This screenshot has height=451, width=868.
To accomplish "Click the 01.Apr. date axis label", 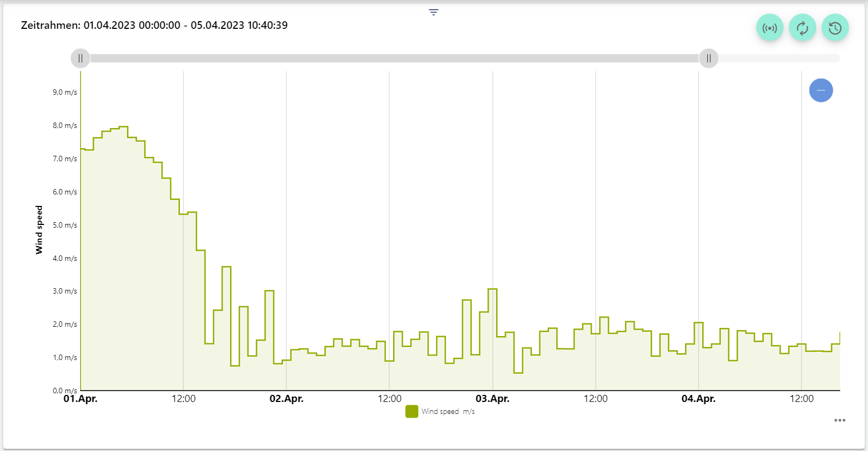I will pyautogui.click(x=81, y=399).
